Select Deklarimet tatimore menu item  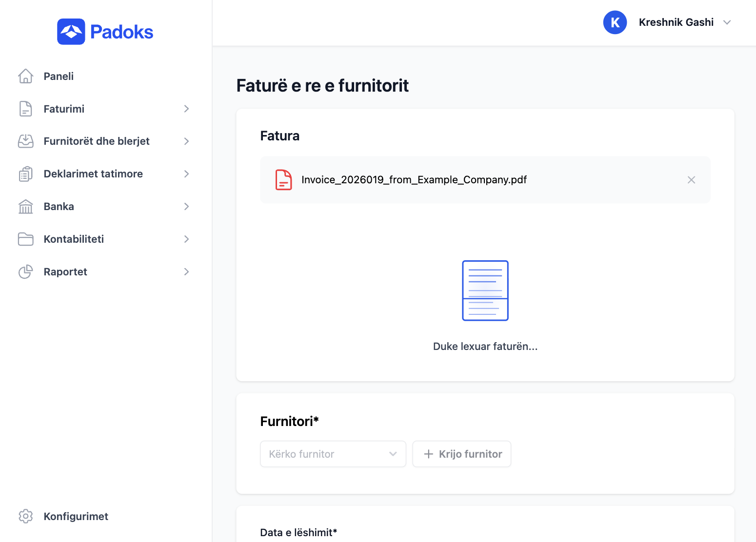93,174
